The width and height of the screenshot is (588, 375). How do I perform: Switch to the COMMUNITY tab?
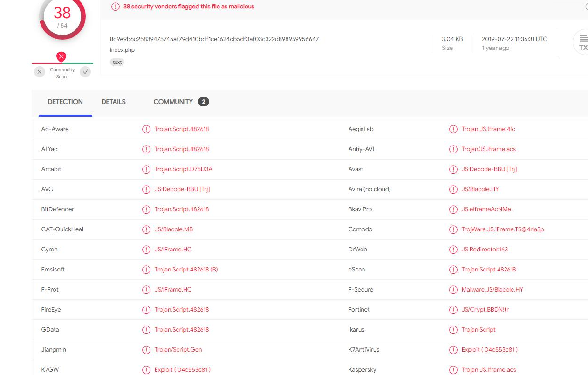click(173, 102)
